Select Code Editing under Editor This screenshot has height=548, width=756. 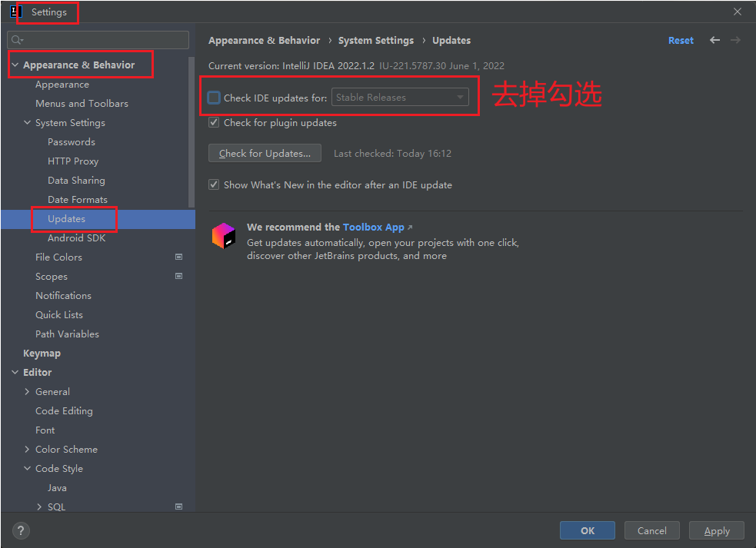tap(64, 411)
